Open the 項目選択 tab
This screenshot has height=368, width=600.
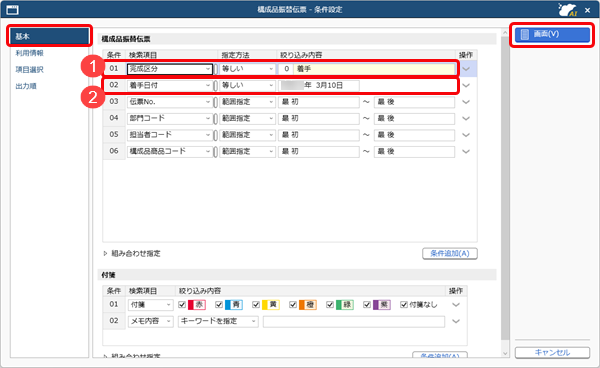point(29,70)
